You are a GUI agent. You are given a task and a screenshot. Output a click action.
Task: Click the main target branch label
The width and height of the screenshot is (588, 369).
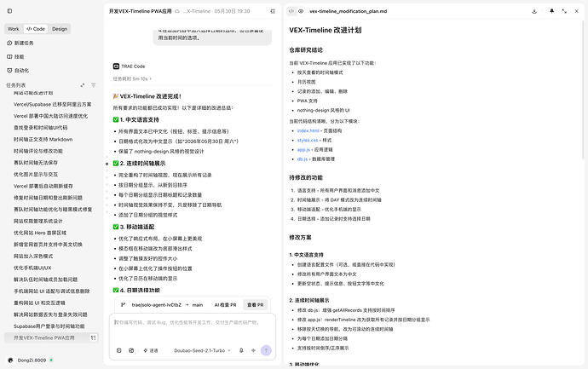[x=198, y=305]
